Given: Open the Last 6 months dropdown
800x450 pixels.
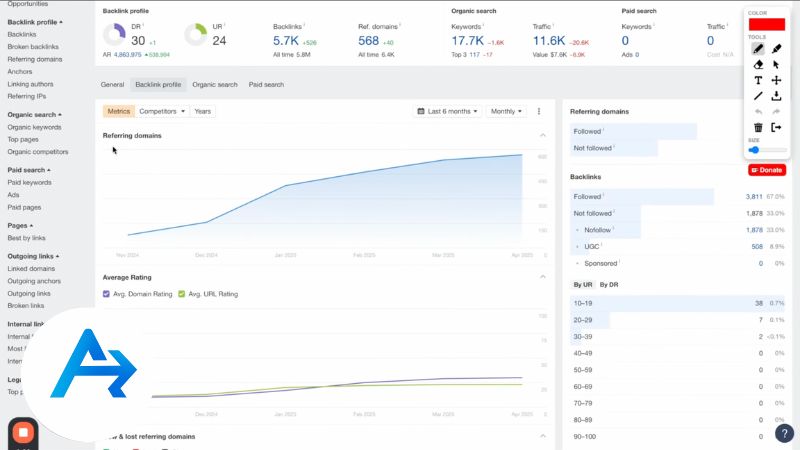Looking at the screenshot, I should [x=447, y=111].
